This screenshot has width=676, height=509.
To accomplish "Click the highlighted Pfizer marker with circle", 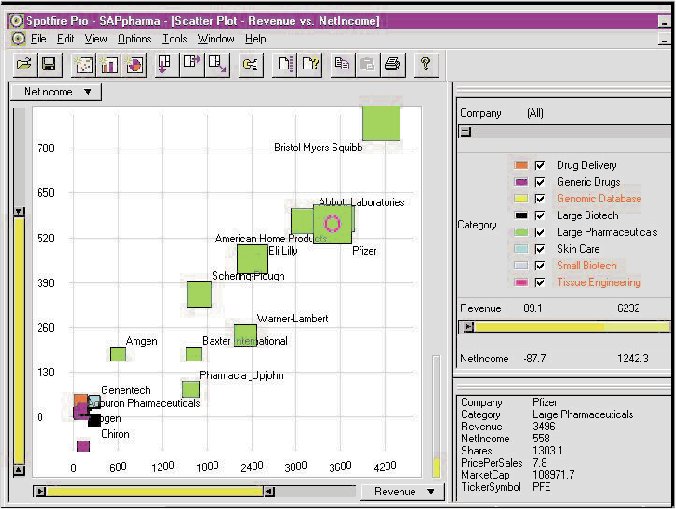I will point(332,224).
